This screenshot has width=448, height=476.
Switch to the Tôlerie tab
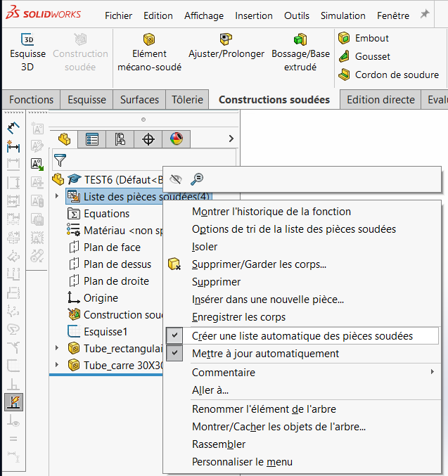pyautogui.click(x=187, y=100)
